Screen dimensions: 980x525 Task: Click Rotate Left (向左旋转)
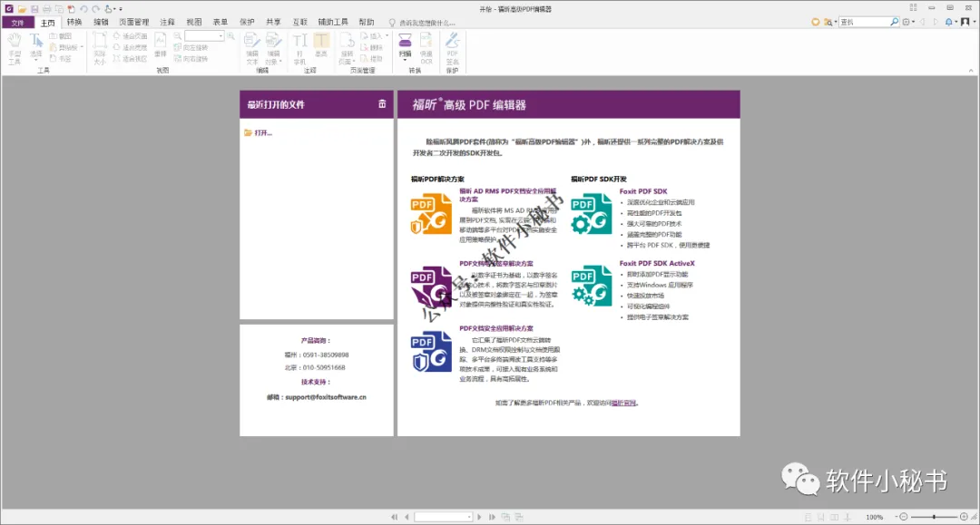click(191, 47)
